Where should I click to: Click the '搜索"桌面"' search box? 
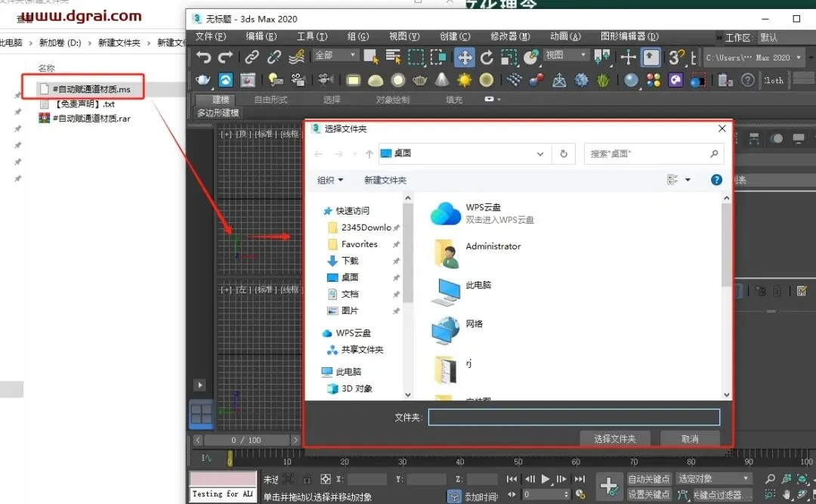tap(654, 153)
